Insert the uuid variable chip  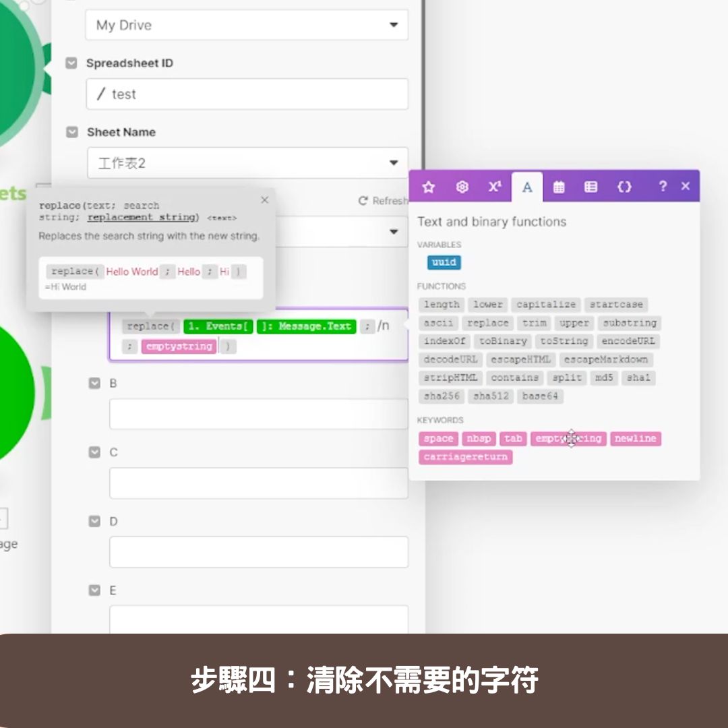[x=444, y=262]
